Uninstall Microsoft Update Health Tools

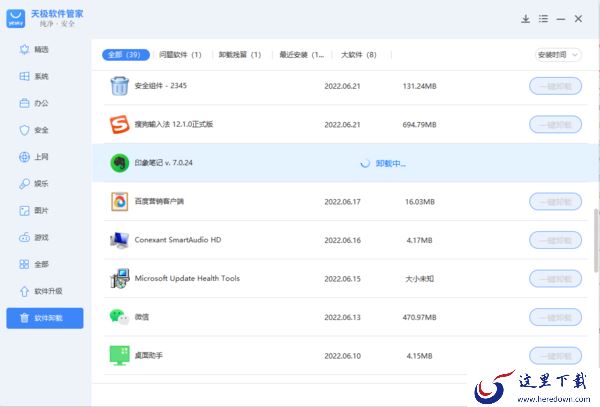pyautogui.click(x=555, y=278)
